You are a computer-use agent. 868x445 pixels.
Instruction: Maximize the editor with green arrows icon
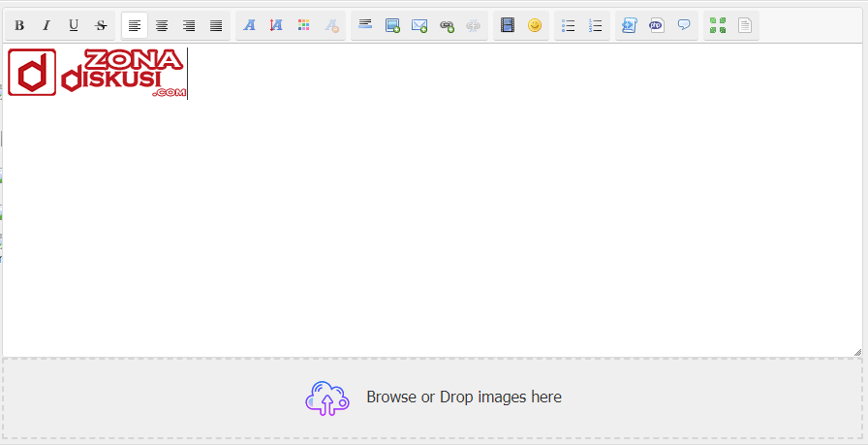(x=718, y=25)
